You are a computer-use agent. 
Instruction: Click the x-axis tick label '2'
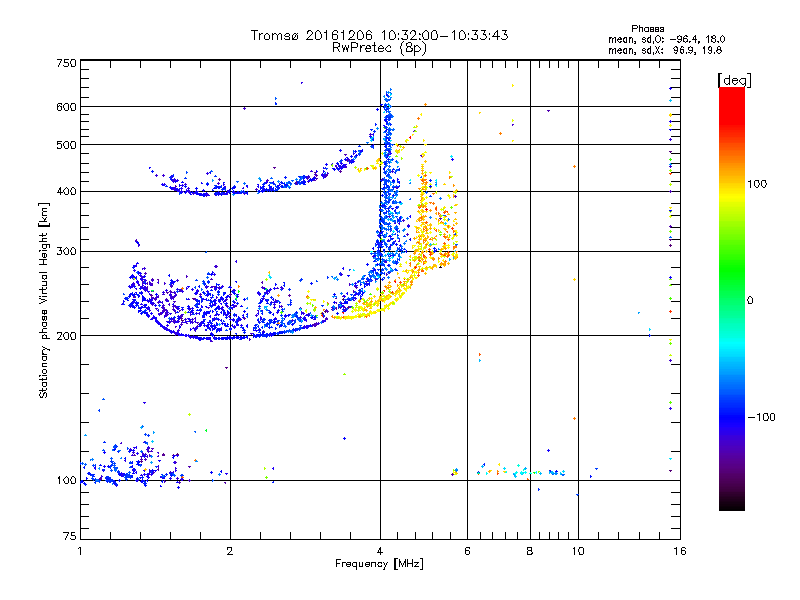pyautogui.click(x=230, y=551)
